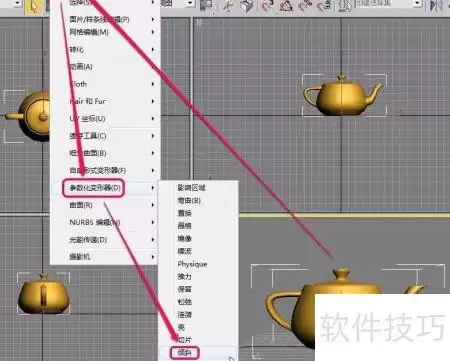This screenshot has height=361, width=450.
Task: Click the manipulate box icon in toolbar
Action: click(247, 6)
